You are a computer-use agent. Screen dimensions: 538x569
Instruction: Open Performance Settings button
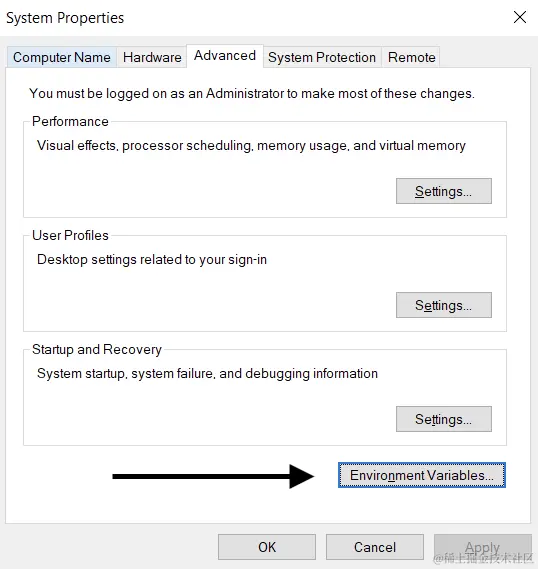444,191
